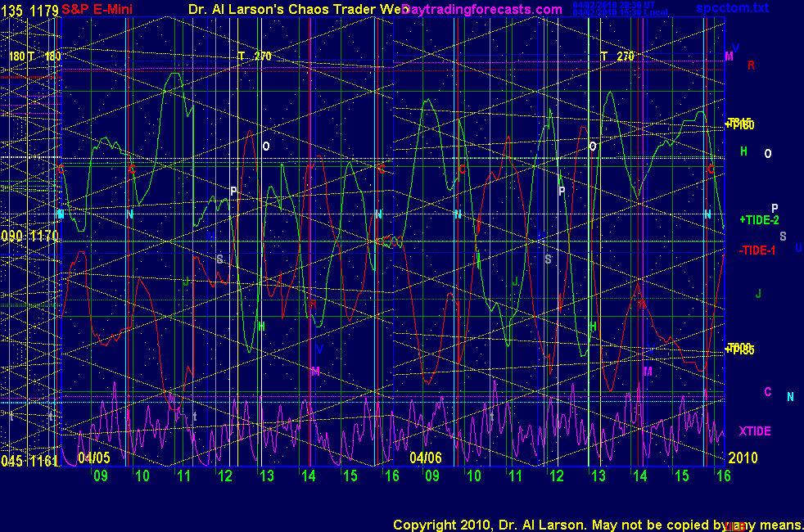Select the "04/02/2010 20:30 UT" timestamp

tap(614, 5)
